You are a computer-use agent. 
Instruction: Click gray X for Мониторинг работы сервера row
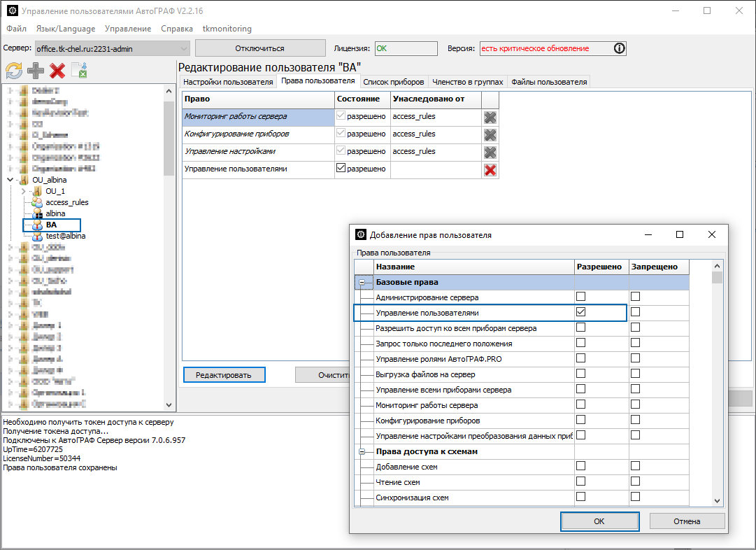tap(490, 118)
